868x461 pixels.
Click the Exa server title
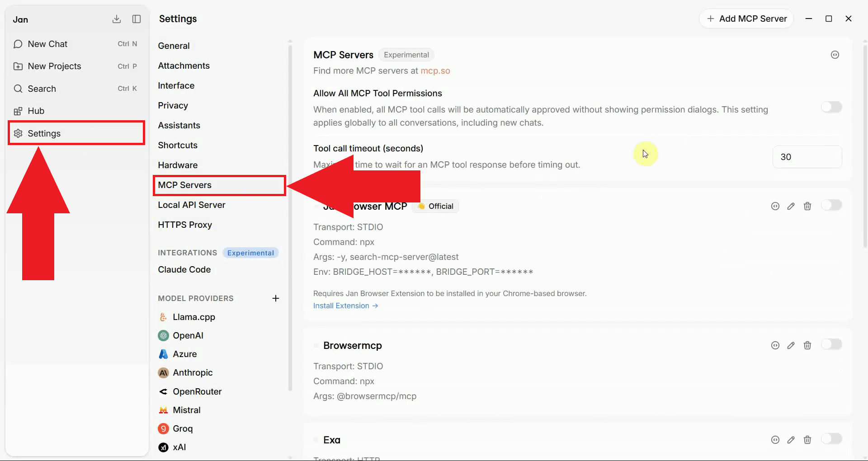coord(332,440)
